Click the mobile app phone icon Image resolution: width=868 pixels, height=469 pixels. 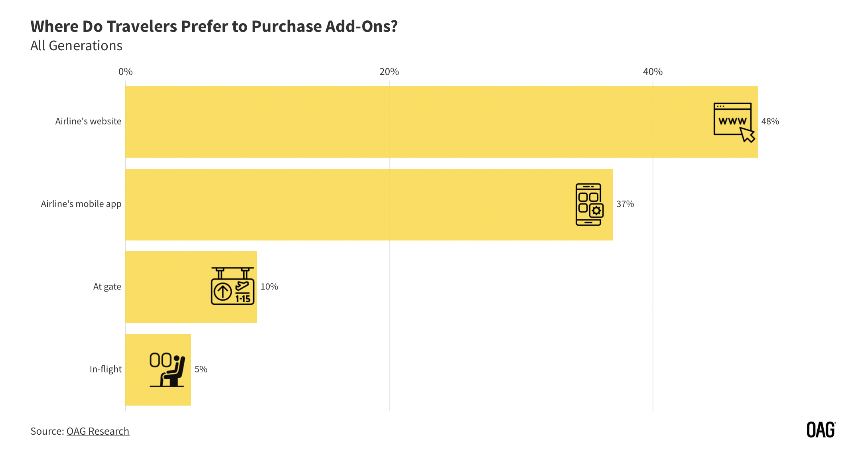click(x=589, y=204)
